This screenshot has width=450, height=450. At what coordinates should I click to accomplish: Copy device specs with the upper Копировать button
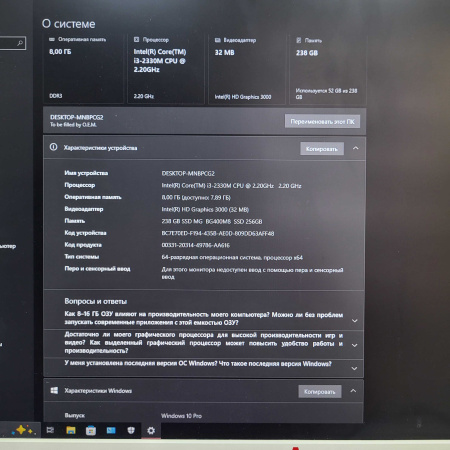322,149
